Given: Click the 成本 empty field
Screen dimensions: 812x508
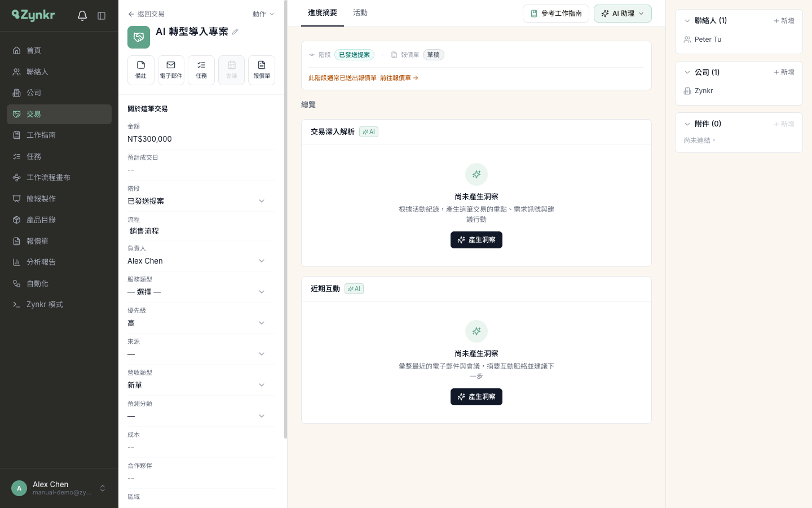Looking at the screenshot, I should tap(201, 447).
